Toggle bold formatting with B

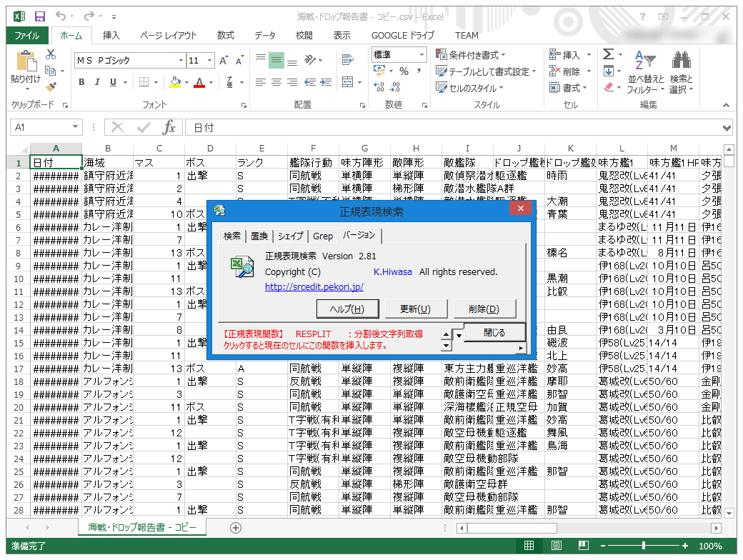click(x=81, y=83)
